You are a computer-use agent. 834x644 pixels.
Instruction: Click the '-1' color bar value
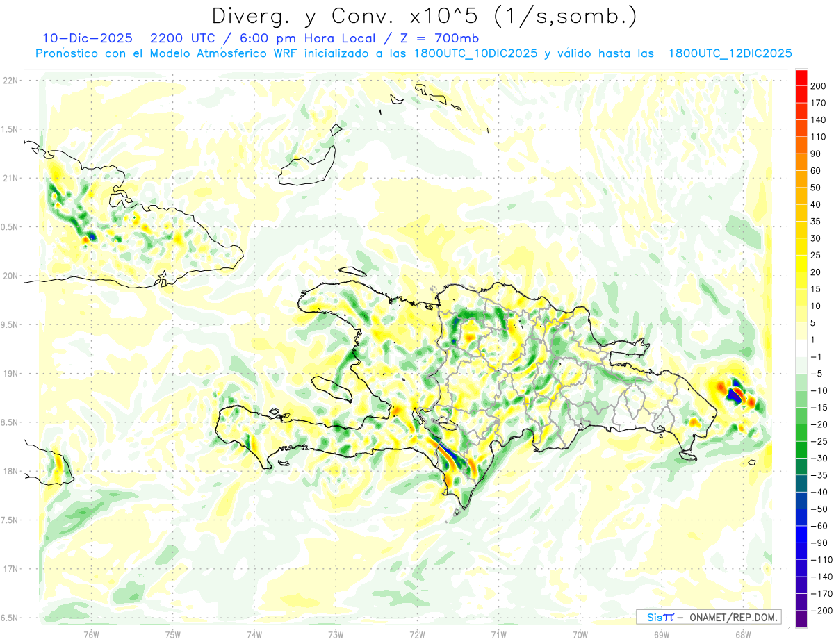coord(817,357)
